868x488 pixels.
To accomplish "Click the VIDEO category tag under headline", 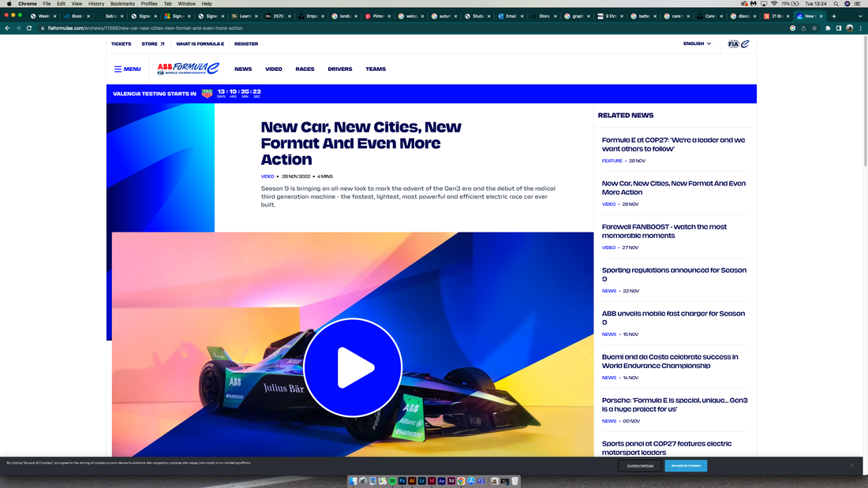I will (x=268, y=177).
